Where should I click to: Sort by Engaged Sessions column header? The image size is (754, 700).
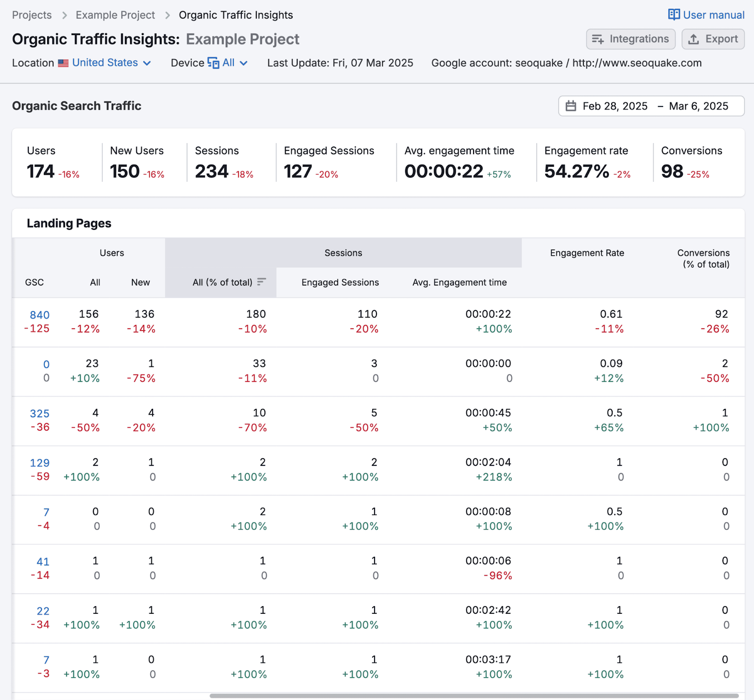340,282
